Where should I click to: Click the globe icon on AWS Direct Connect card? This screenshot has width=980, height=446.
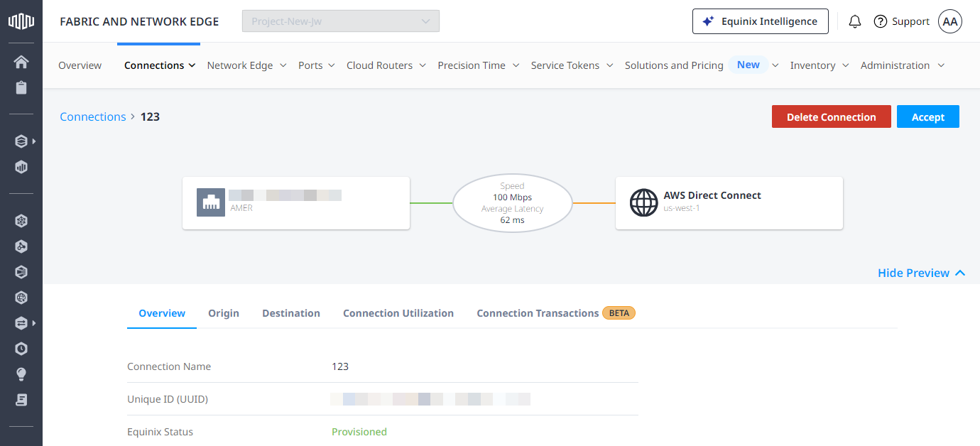(x=644, y=202)
